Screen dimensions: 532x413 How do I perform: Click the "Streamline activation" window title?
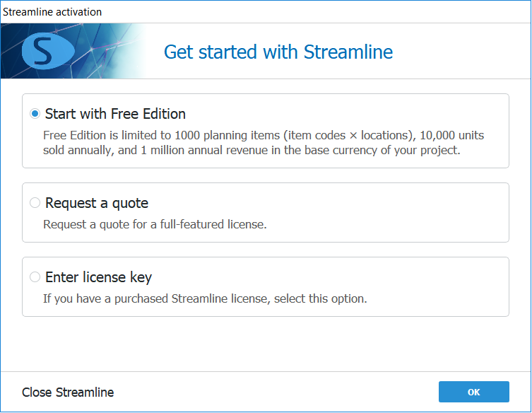point(52,11)
